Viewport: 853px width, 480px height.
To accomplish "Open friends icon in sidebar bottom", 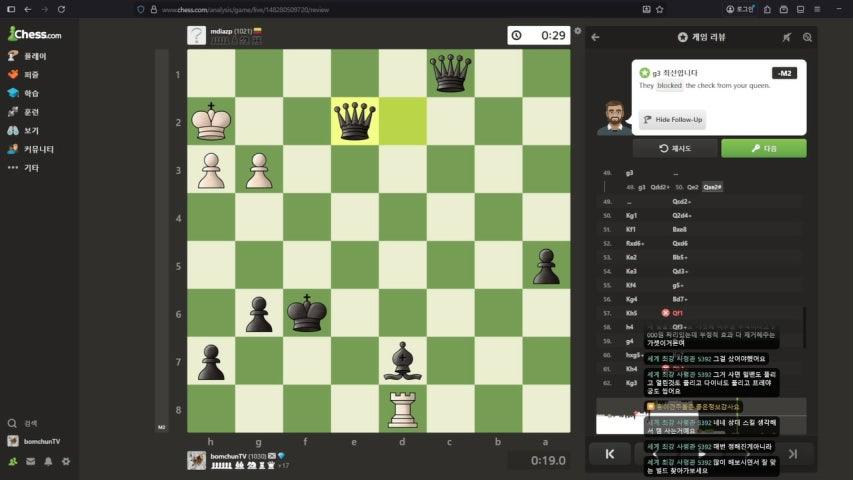I will (x=13, y=461).
